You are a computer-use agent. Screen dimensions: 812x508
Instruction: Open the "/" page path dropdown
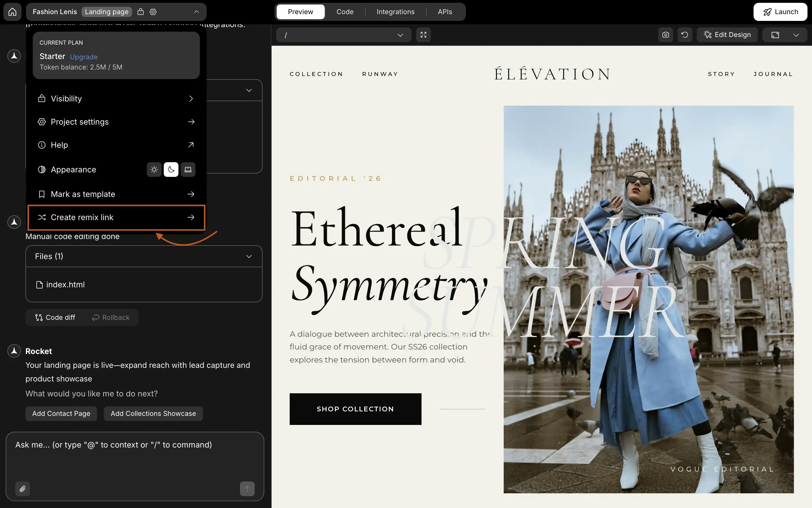(343, 34)
